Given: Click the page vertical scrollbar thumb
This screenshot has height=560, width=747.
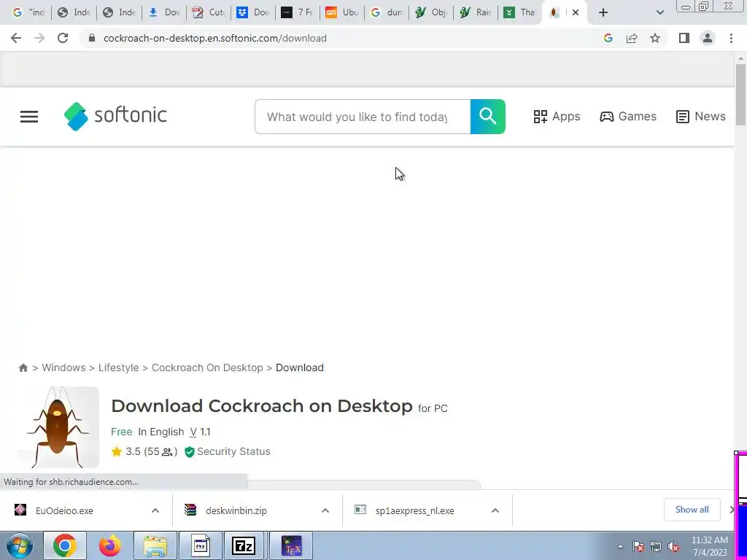Looking at the screenshot, I should point(740,94).
